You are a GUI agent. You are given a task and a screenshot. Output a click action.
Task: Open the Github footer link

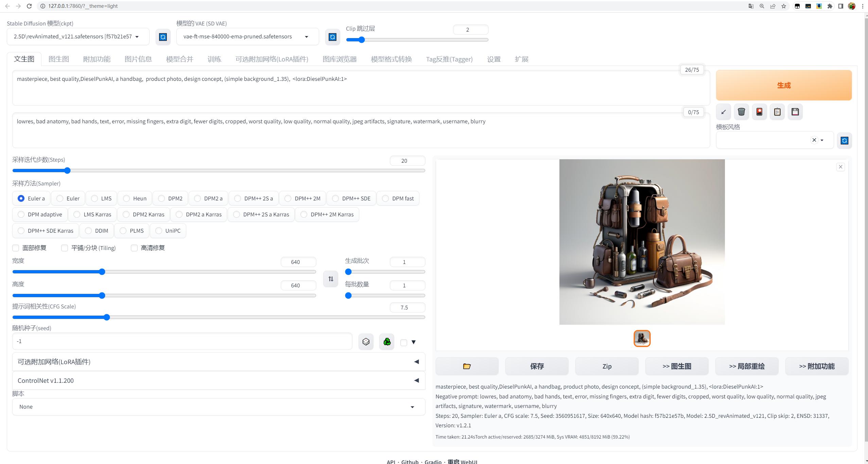click(410, 462)
